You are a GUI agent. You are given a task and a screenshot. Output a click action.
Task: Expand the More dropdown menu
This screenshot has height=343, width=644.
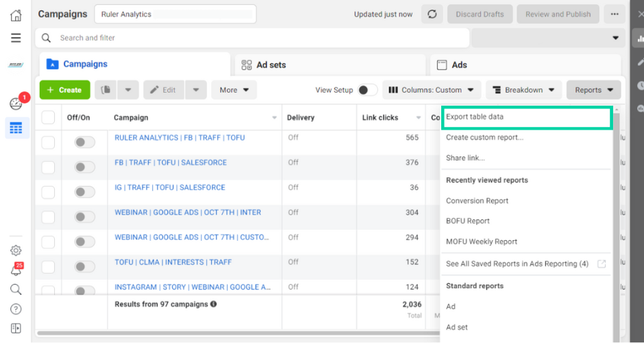pos(234,90)
